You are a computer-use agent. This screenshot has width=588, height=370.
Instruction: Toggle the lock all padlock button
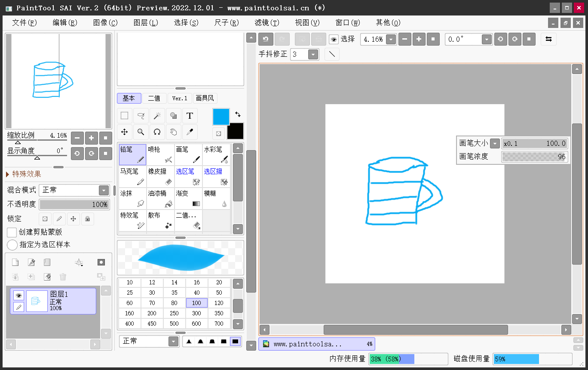87,219
